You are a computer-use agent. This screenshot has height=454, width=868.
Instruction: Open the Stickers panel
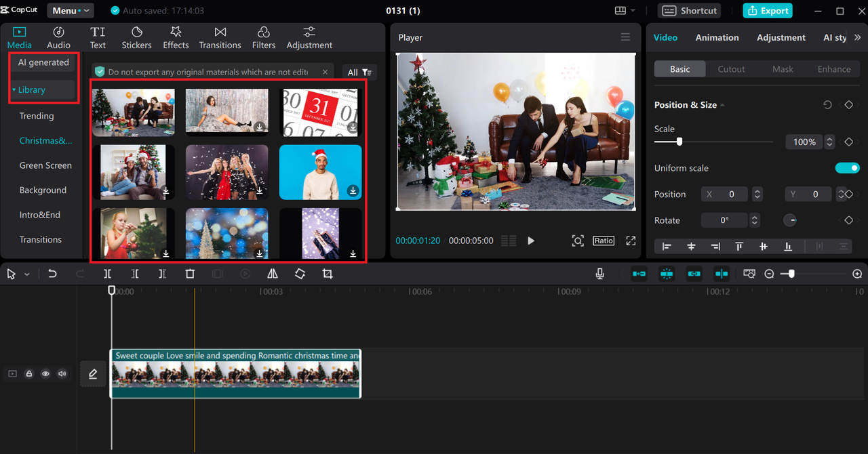point(136,38)
